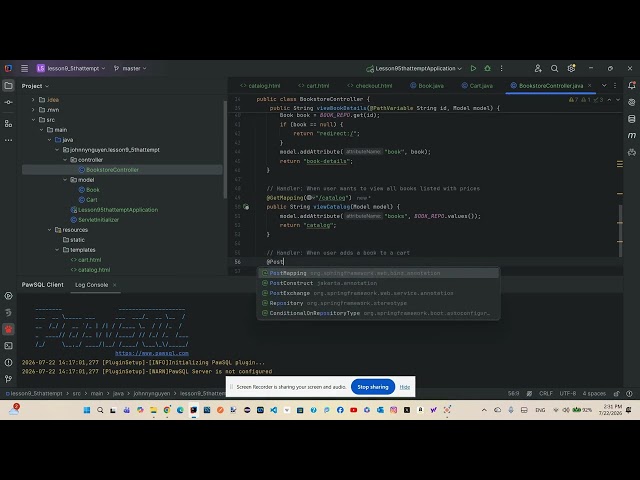The width and height of the screenshot is (640, 480).
Task: Click CRLF line separator in status bar
Action: [x=545, y=393]
